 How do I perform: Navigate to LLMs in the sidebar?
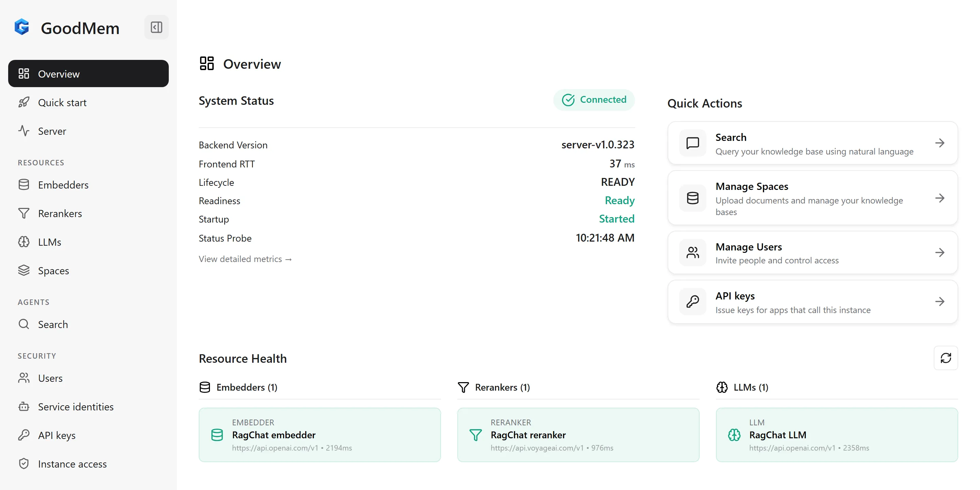pos(88,242)
